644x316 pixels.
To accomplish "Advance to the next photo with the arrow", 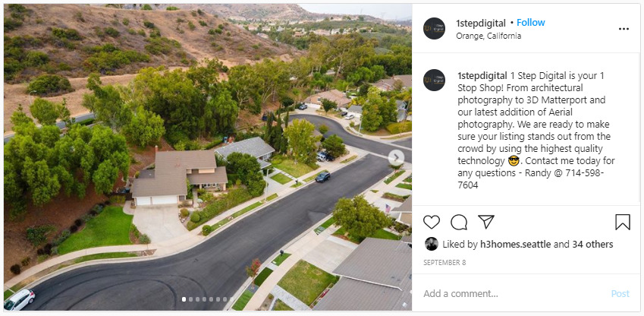I will point(396,157).
